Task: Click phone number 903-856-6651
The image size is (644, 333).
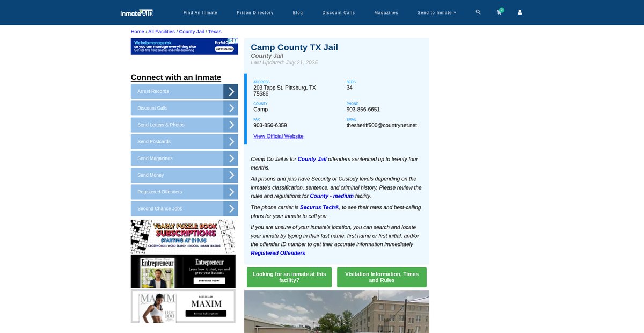Action: [363, 110]
